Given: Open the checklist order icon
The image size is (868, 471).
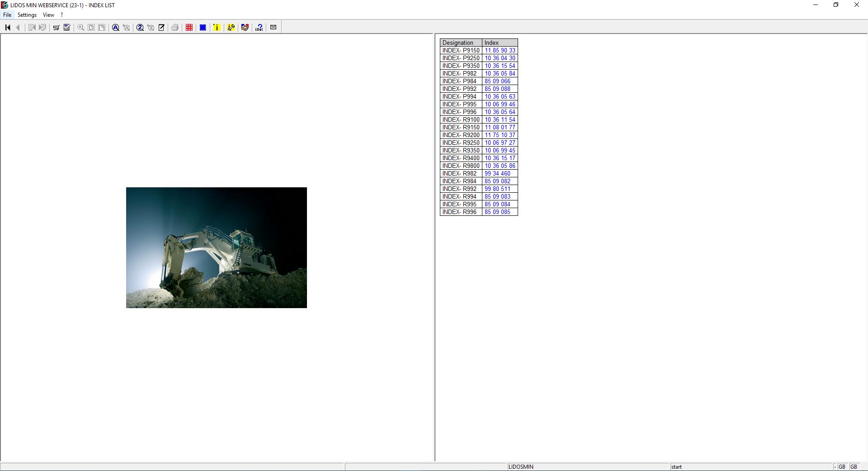Looking at the screenshot, I should 67,28.
